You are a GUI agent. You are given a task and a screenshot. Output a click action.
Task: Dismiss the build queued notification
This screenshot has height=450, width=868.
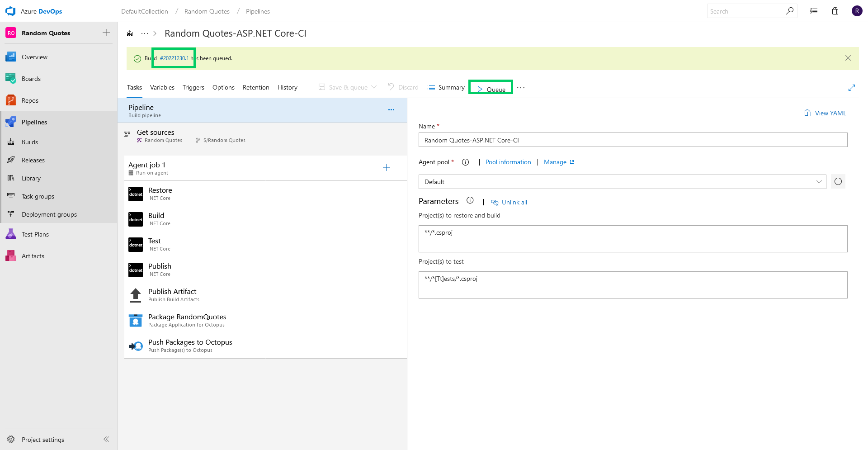848,58
